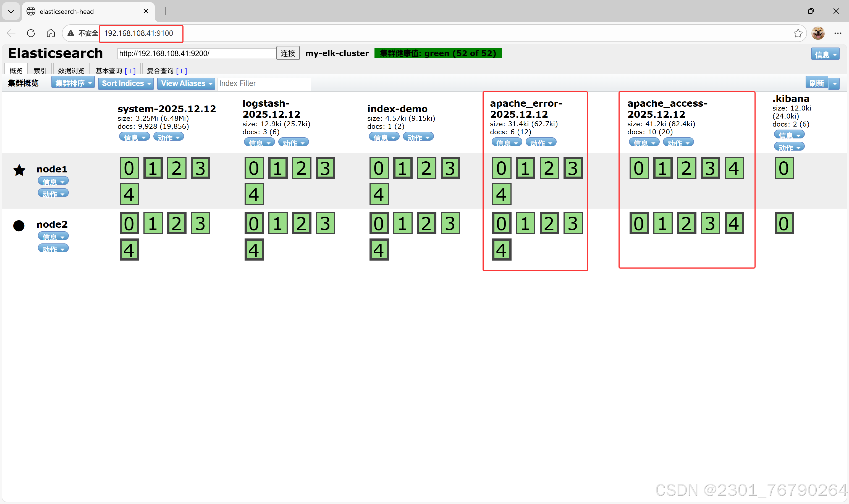
Task: Go to the browser home page
Action: [x=51, y=33]
